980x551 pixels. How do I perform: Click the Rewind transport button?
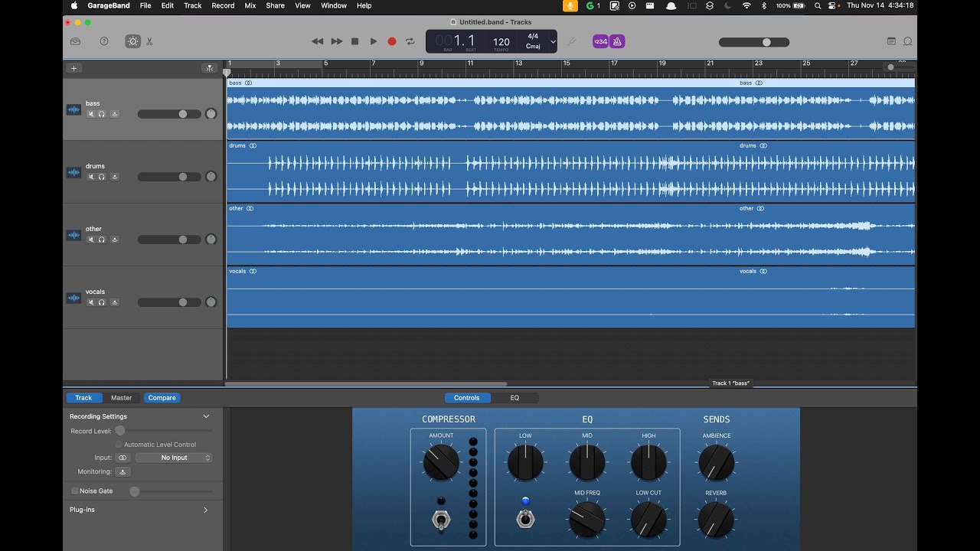[318, 41]
